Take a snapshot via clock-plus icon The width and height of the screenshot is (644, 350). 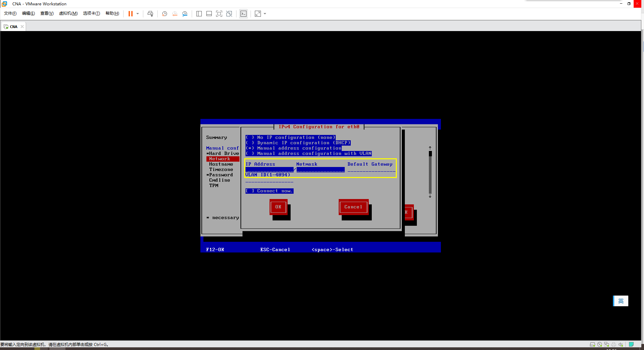tap(165, 14)
